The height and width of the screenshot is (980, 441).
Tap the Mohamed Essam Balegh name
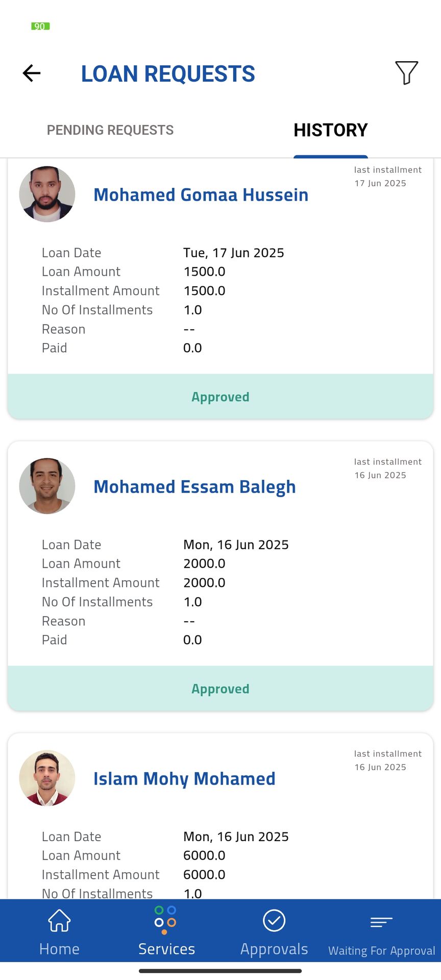(x=194, y=487)
